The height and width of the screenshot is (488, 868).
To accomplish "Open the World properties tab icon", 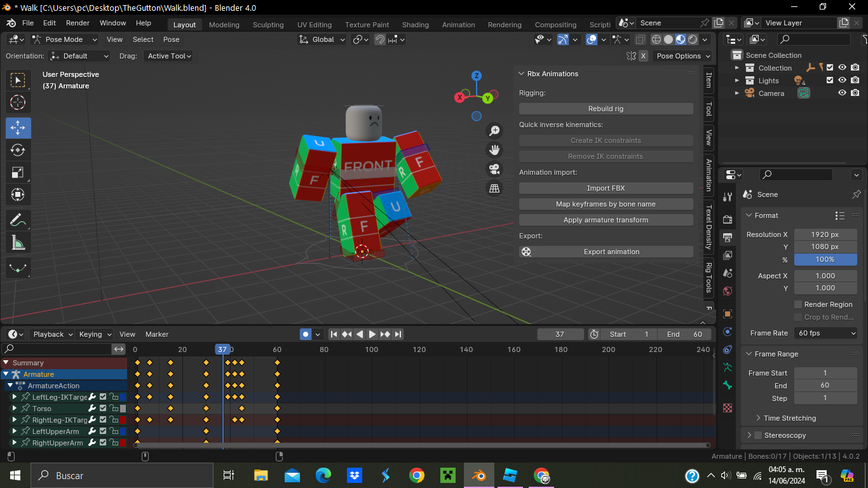I will tap(728, 291).
